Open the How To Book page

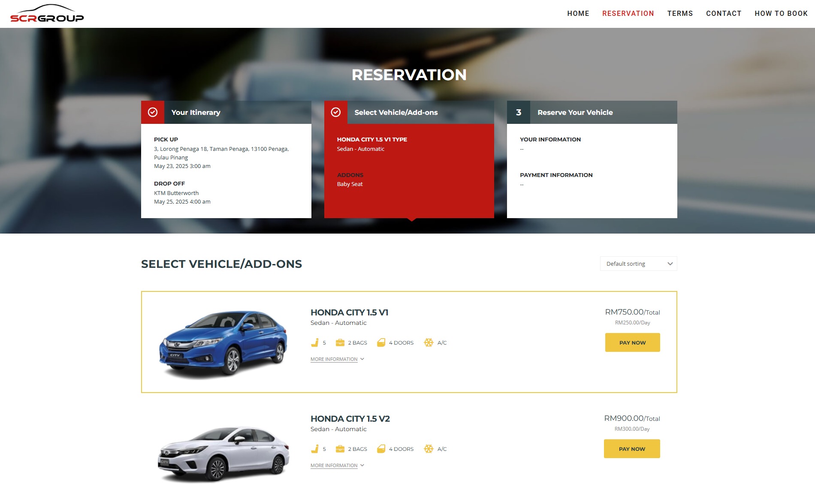781,13
